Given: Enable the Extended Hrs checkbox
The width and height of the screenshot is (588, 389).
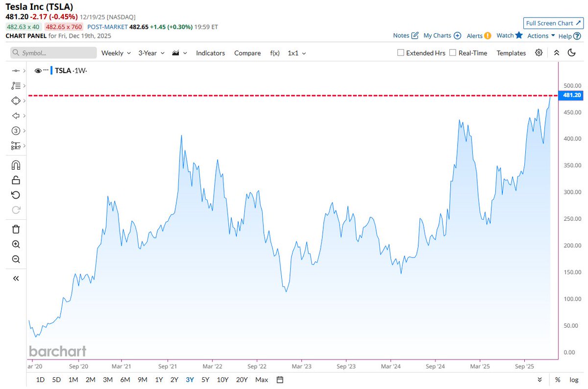Looking at the screenshot, I should click(x=400, y=52).
